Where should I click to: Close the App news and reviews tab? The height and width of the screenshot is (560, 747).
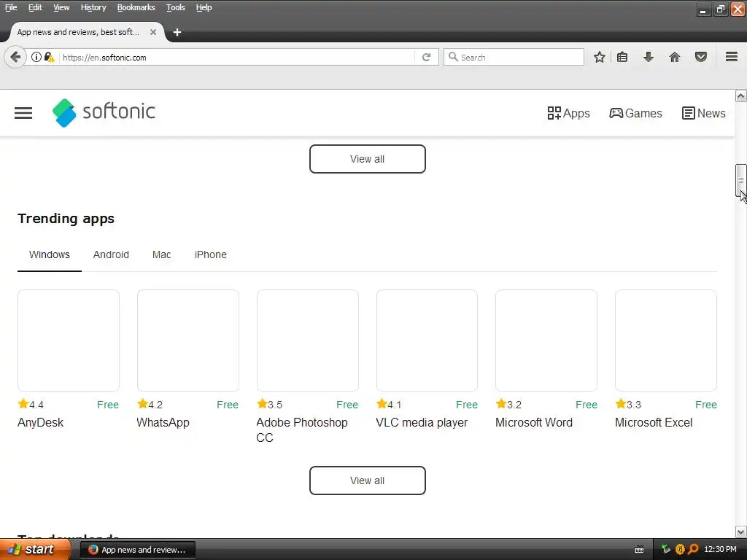153,32
